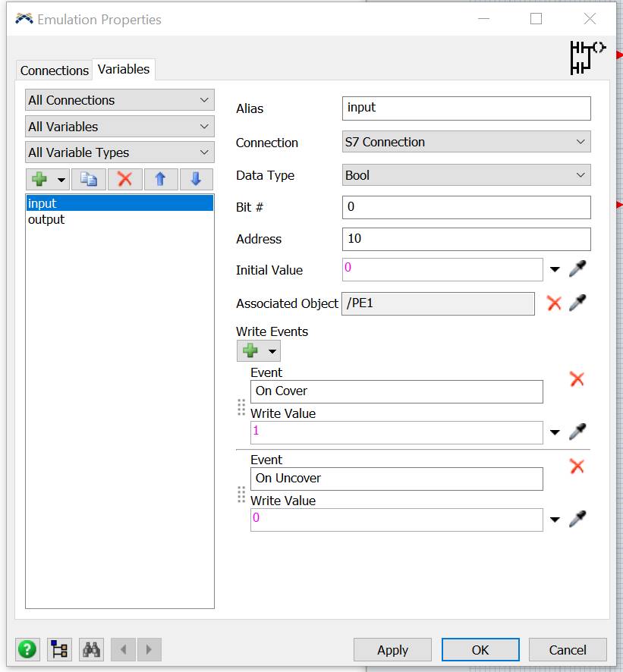
Task: Click the green plus add variable icon
Action: 39,179
